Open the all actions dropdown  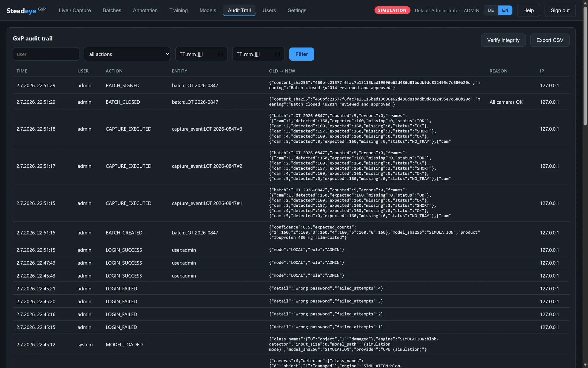(127, 54)
